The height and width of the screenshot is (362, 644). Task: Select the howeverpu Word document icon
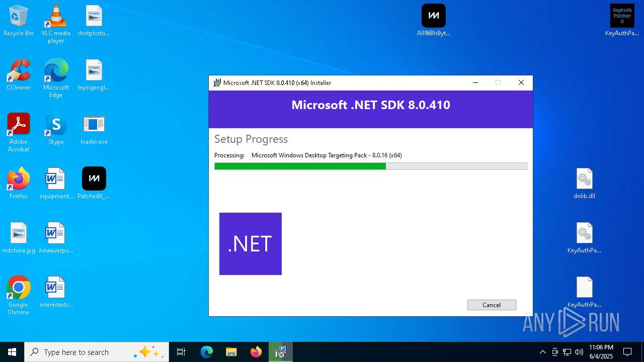[56, 238]
